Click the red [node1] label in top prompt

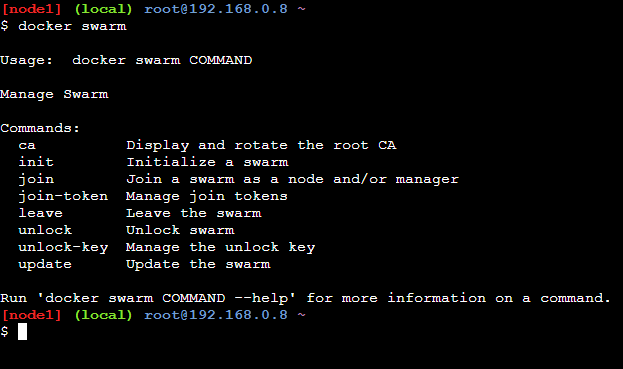32,9
